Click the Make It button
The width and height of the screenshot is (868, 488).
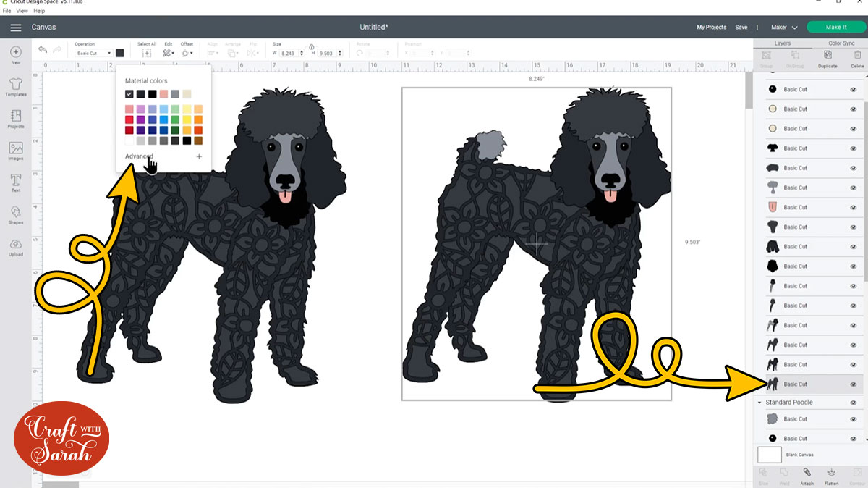point(835,28)
